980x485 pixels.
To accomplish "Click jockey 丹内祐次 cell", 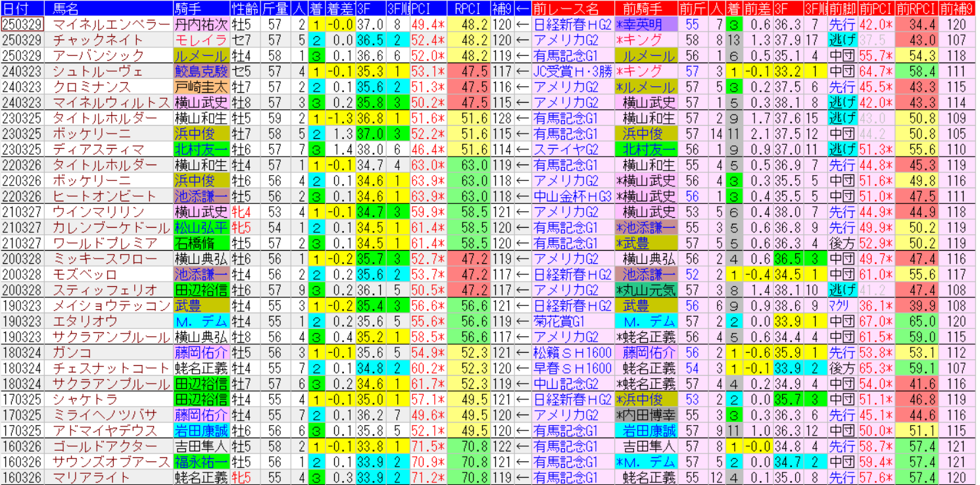I will (x=201, y=25).
